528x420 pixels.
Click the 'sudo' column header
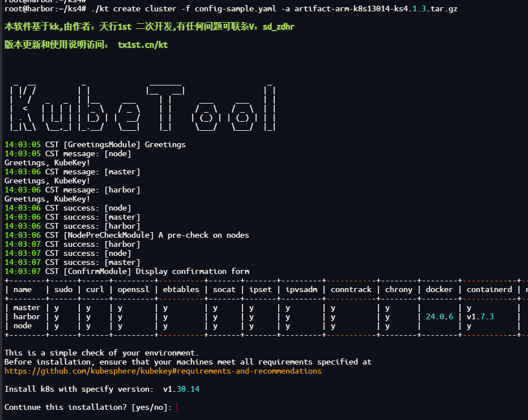coord(63,289)
